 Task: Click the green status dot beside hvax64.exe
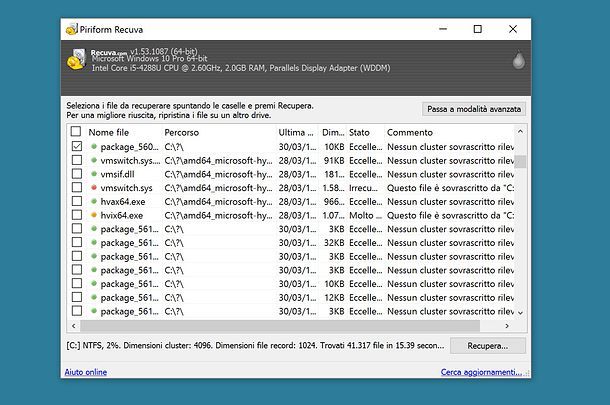pos(94,201)
